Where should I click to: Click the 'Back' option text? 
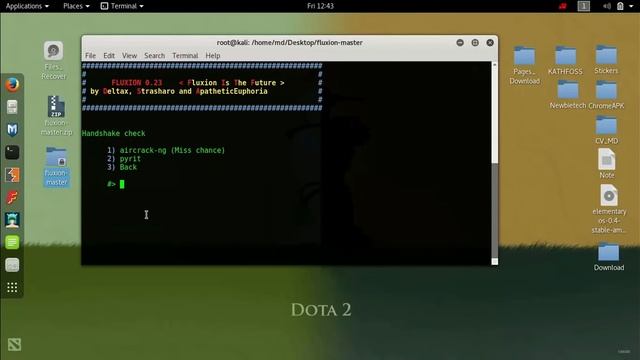pyautogui.click(x=128, y=167)
